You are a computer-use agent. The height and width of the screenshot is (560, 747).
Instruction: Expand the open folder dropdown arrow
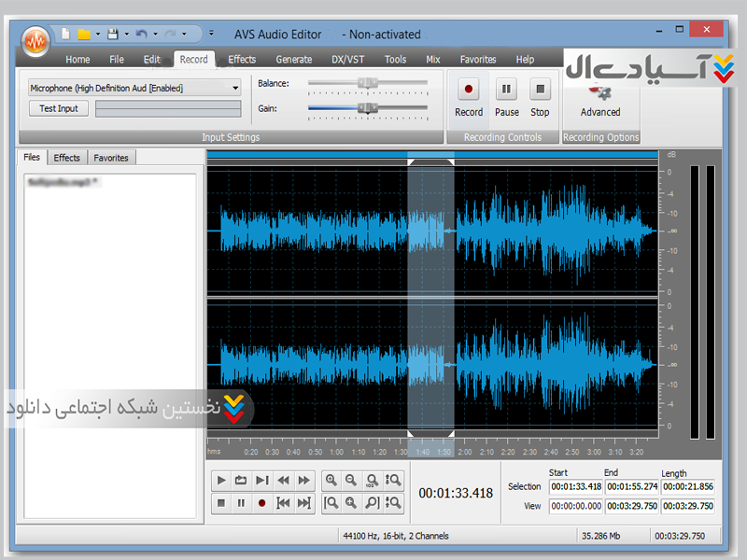97,35
